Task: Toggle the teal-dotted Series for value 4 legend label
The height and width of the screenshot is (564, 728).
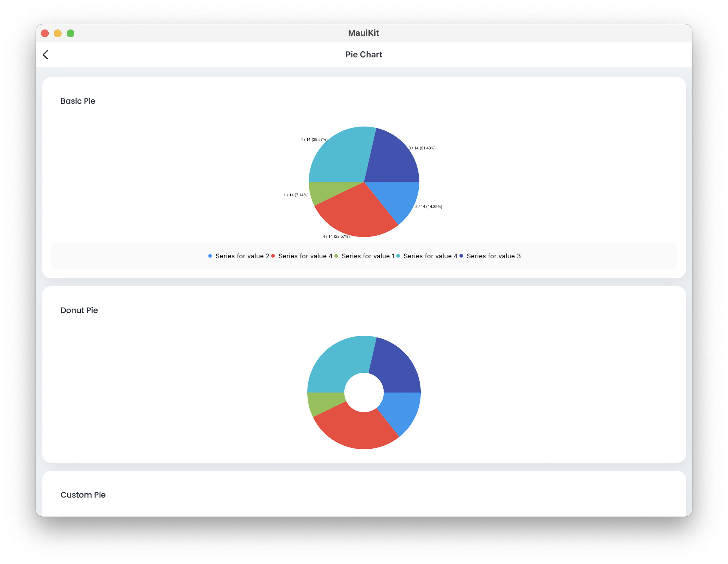Action: pos(430,256)
